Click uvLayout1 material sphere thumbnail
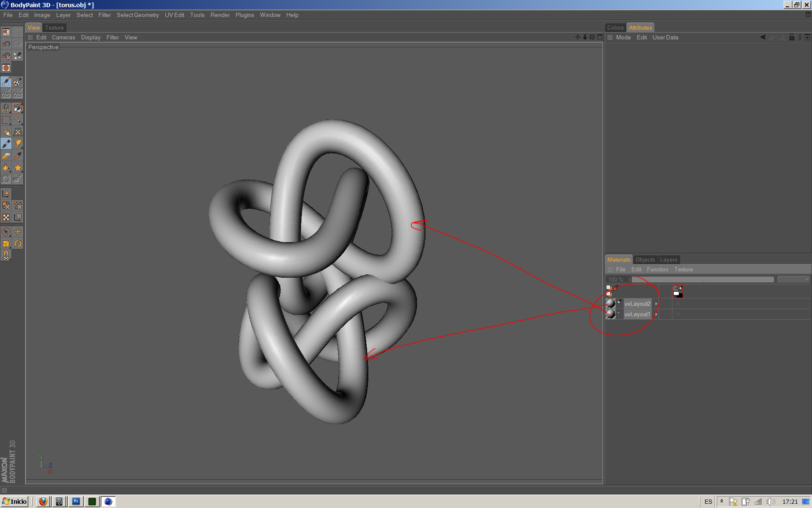Image resolution: width=812 pixels, height=508 pixels. [x=611, y=314]
